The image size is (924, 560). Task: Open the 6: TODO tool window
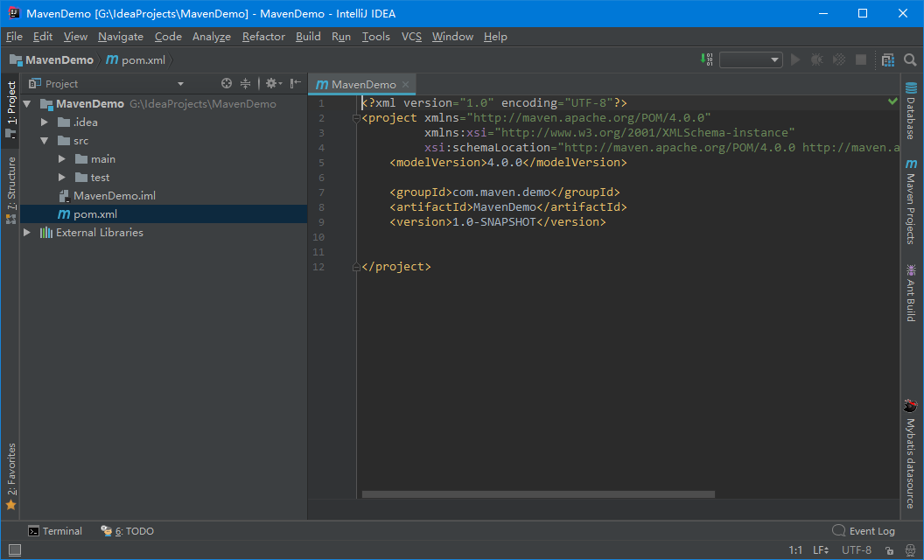[127, 531]
